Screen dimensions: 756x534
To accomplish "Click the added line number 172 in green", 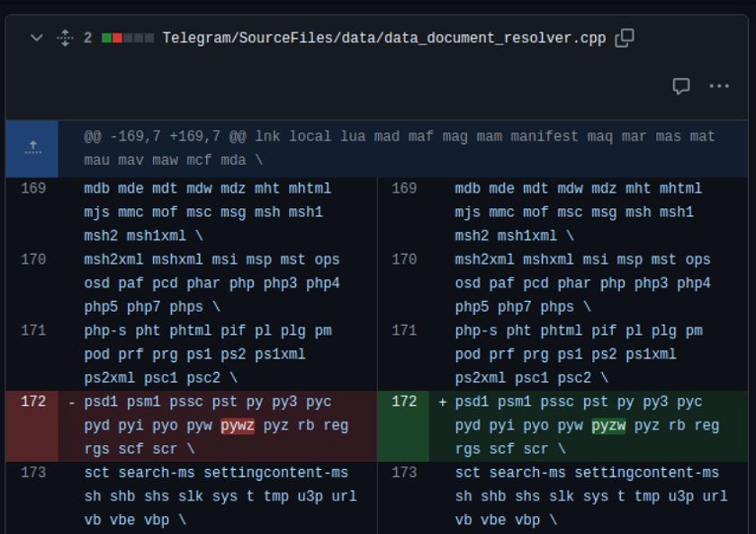I will click(x=404, y=402).
